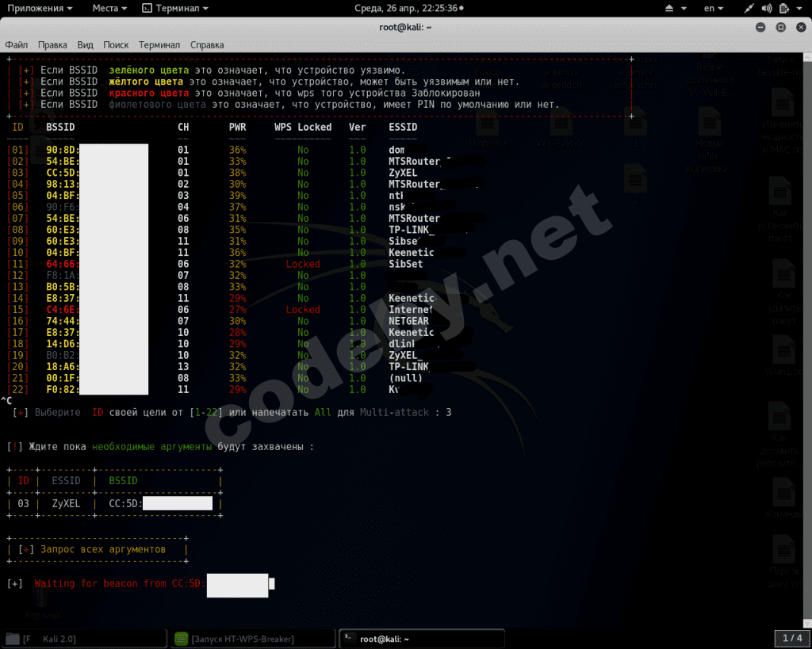The width and height of the screenshot is (812, 649).
Task: Open the Места menu in top bar
Action: (109, 8)
